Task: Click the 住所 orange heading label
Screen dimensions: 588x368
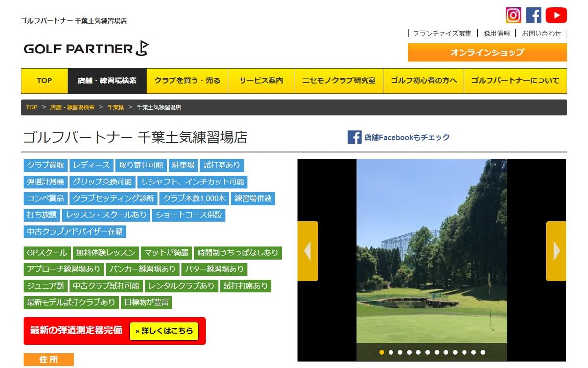Action: point(49,360)
